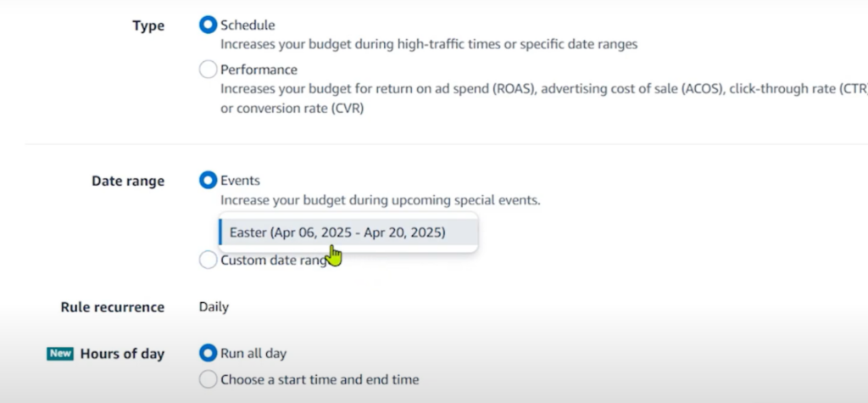Click the Schedule option label text

coord(248,25)
